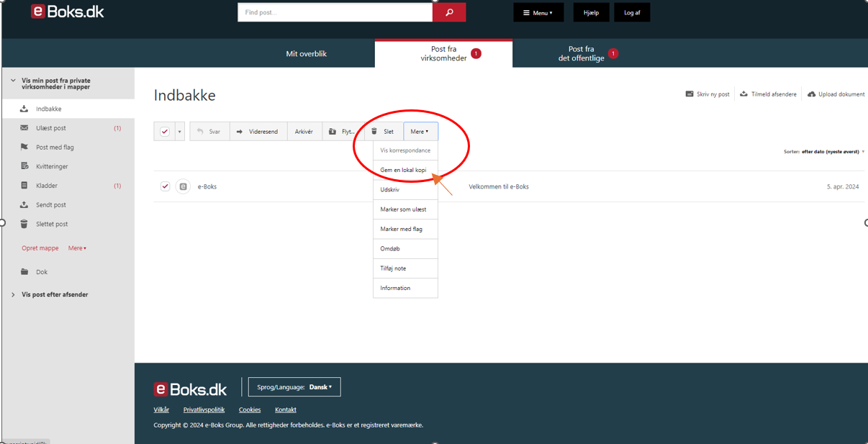Screen dimensions: 868x444
Task: Click the Arkivér toolbar button
Action: [x=304, y=132]
